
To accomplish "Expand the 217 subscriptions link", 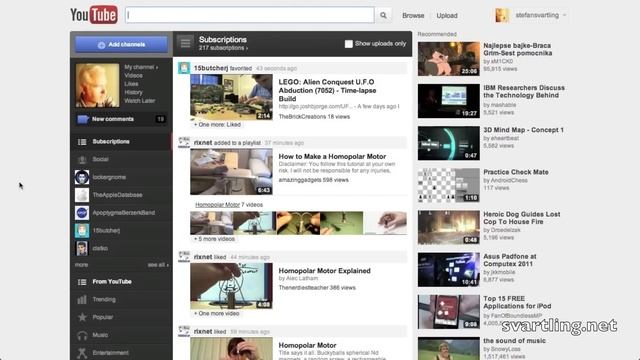I will click(223, 48).
